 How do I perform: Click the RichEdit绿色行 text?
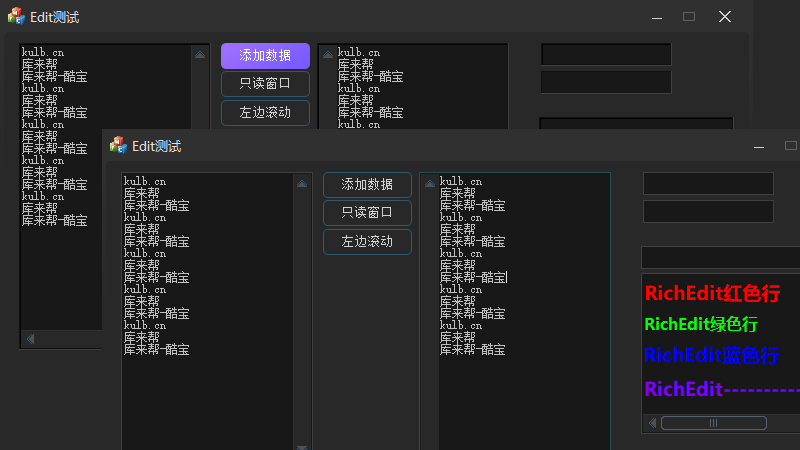701,324
